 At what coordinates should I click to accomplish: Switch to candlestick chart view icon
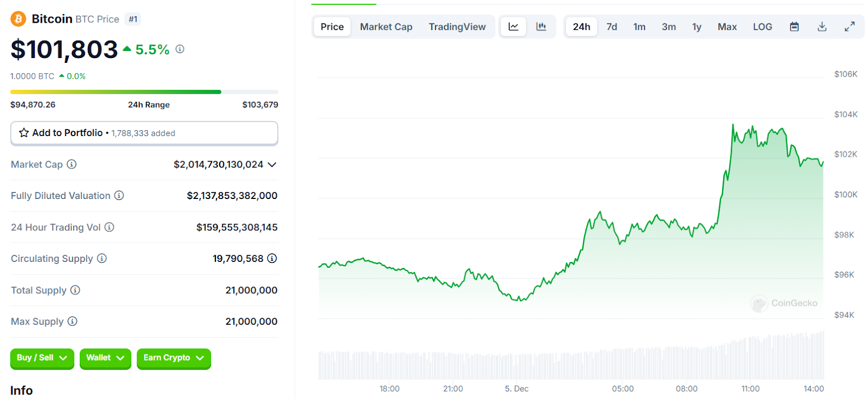tap(541, 27)
